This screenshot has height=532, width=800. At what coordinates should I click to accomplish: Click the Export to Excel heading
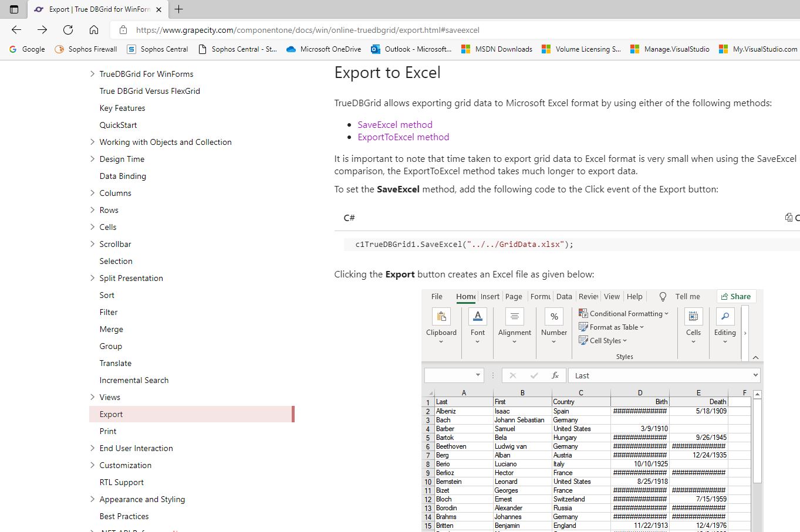pyautogui.click(x=387, y=73)
